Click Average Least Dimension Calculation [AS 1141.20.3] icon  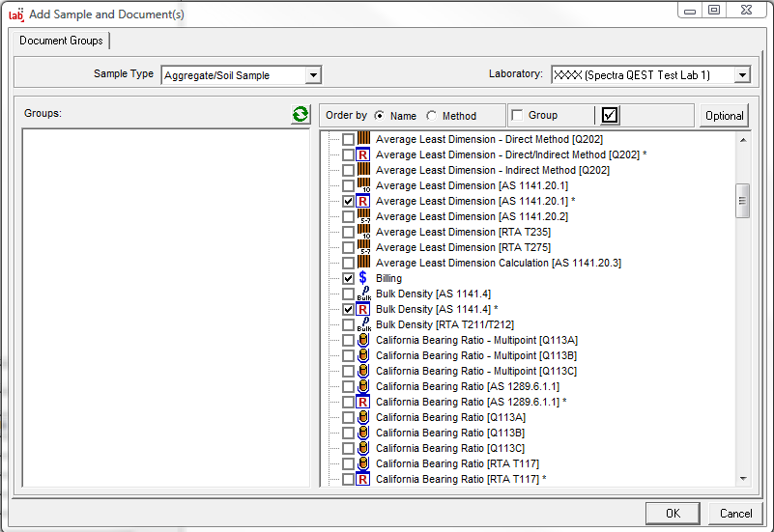(363, 263)
